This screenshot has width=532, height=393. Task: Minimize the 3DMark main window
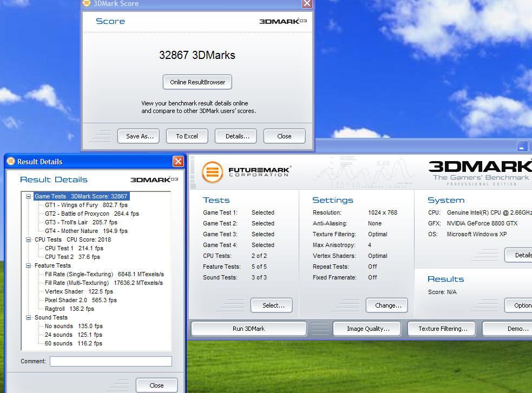tap(522, 146)
